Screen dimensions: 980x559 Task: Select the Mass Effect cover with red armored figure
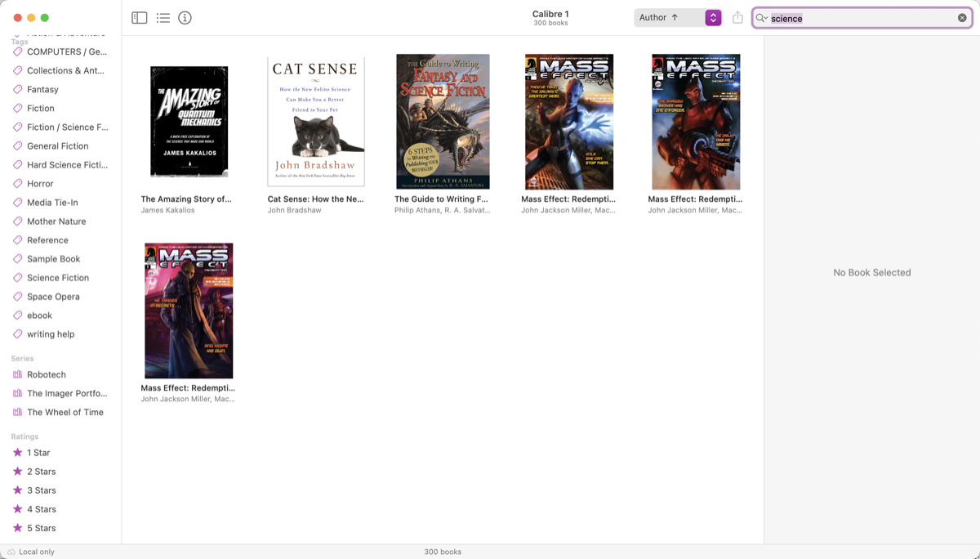pyautogui.click(x=696, y=122)
